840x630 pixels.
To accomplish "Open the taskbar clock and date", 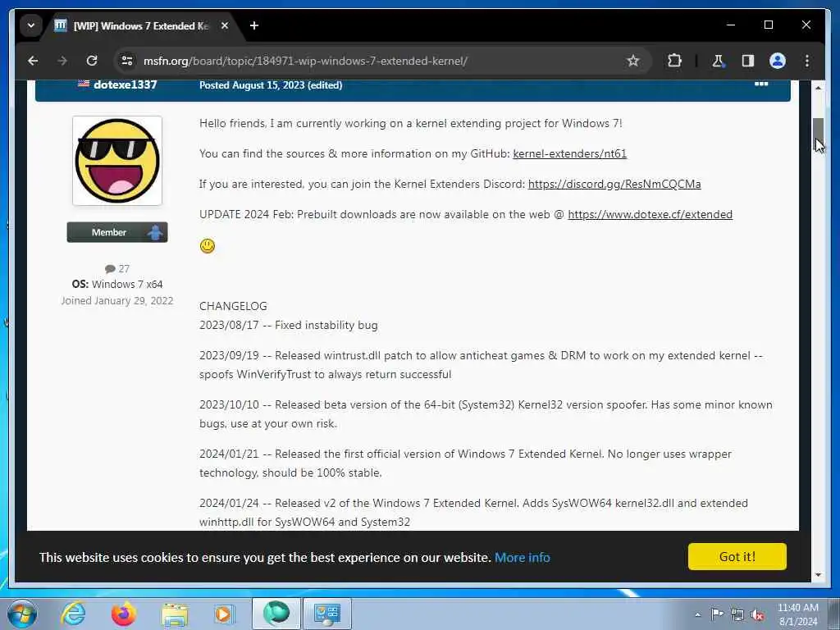I will [x=797, y=614].
